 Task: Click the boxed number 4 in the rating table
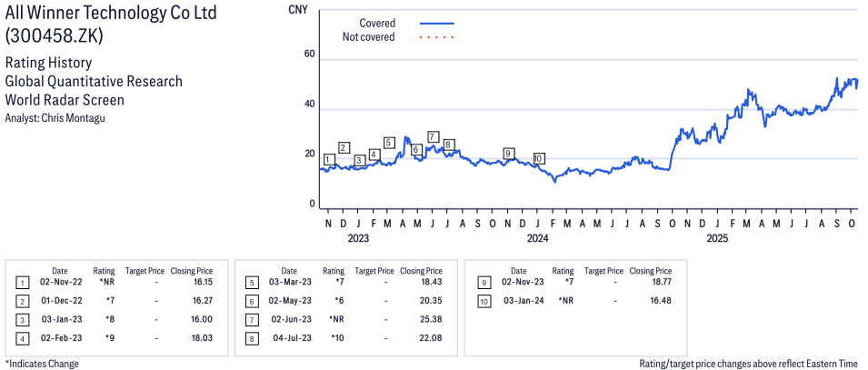(x=22, y=336)
